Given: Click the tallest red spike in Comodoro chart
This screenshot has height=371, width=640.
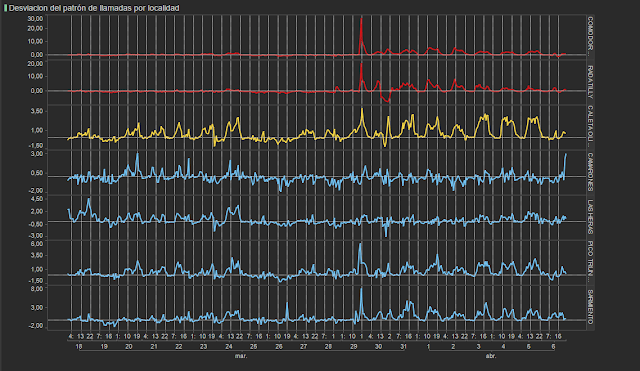Looking at the screenshot, I should pos(361,19).
